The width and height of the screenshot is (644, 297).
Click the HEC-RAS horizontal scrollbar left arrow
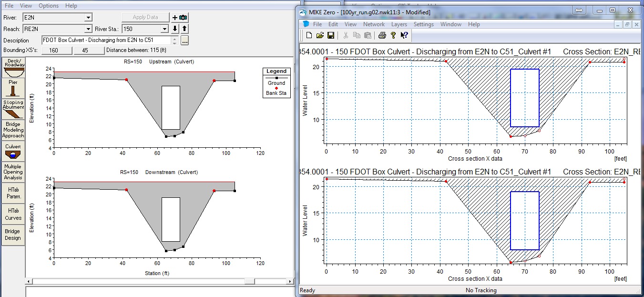click(x=28, y=282)
